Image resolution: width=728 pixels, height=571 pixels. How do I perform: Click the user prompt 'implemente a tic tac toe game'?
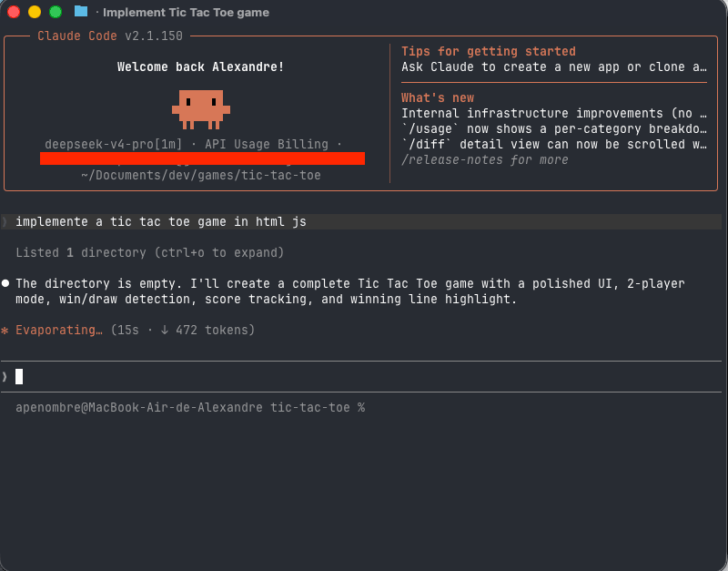coord(161,221)
